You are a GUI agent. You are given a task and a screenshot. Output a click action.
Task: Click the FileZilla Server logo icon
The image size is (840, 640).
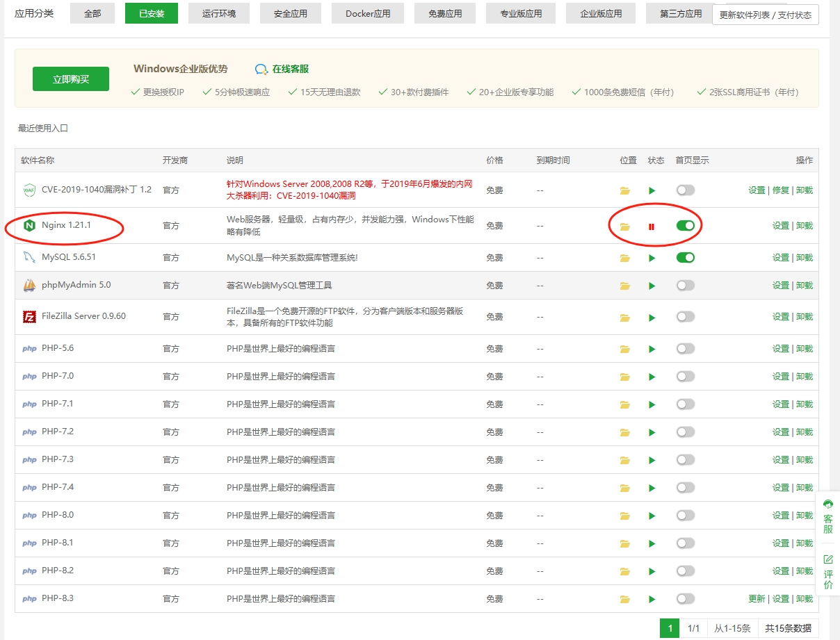(29, 317)
